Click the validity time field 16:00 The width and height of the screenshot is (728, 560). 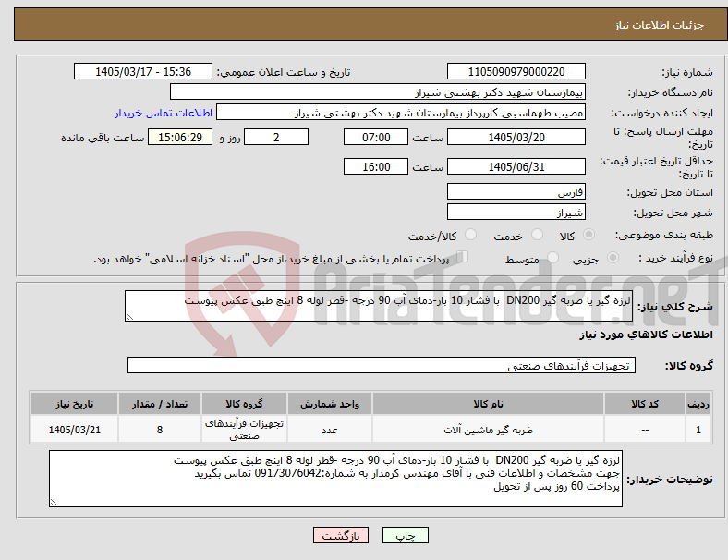(x=376, y=166)
